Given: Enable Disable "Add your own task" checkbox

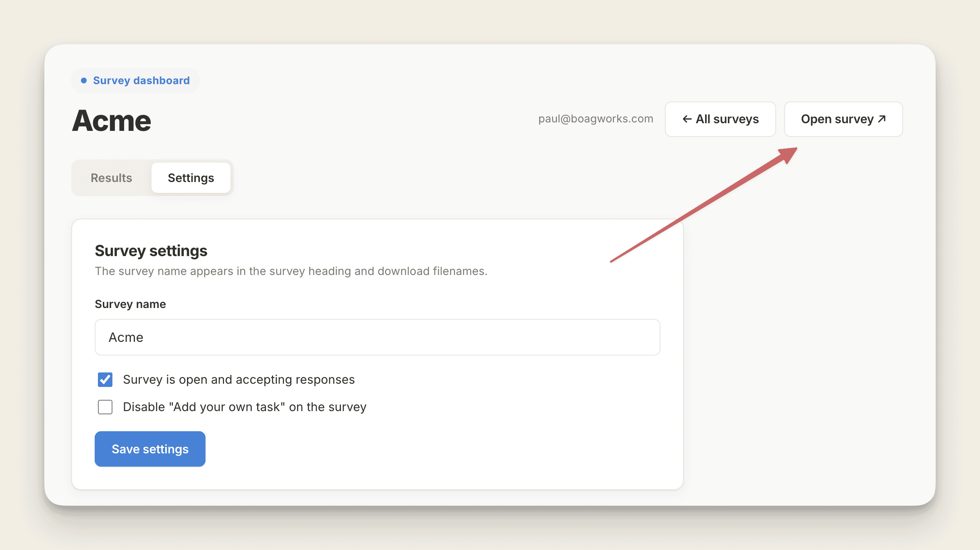Looking at the screenshot, I should click(105, 407).
